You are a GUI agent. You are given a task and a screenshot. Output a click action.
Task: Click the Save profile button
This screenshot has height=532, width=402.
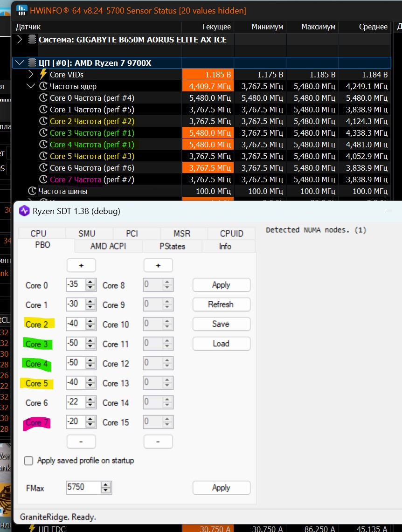pyautogui.click(x=221, y=324)
